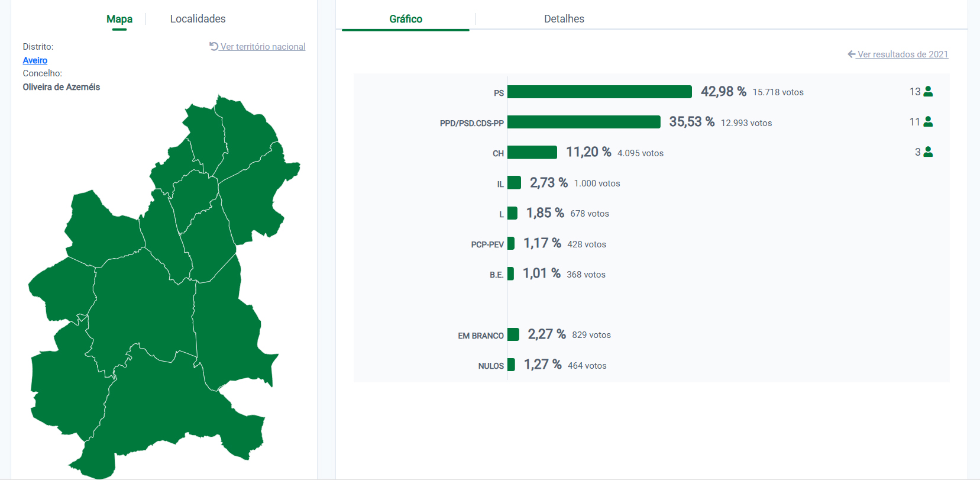Click the PS elected members person icon
The width and height of the screenshot is (980, 480).
point(928,91)
